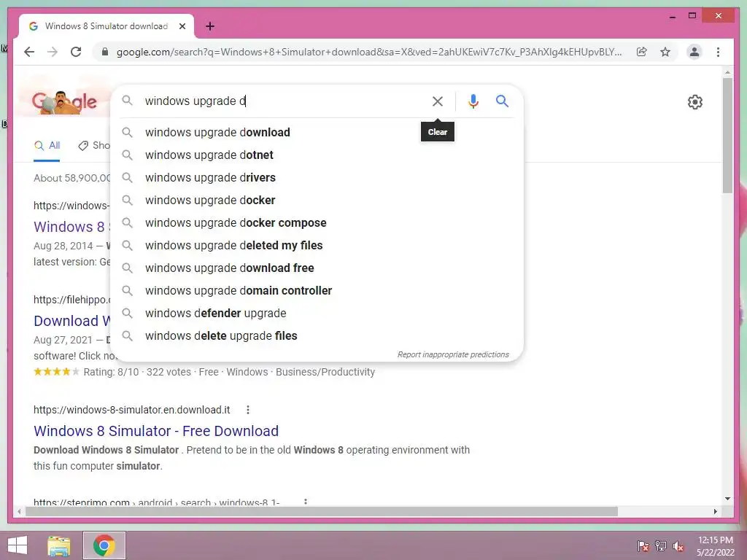Bookmark this page with the star icon
The width and height of the screenshot is (747, 560).
click(x=665, y=52)
